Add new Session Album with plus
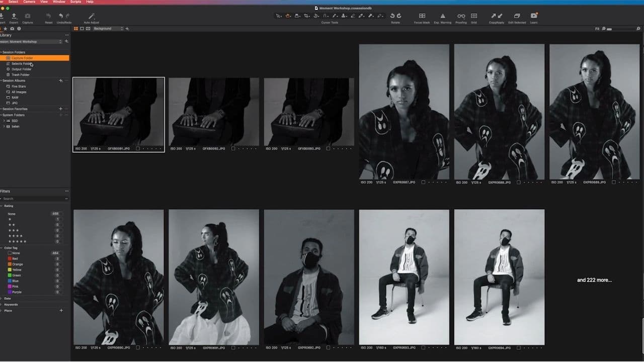Screen dimensions: 644x362 [61, 80]
